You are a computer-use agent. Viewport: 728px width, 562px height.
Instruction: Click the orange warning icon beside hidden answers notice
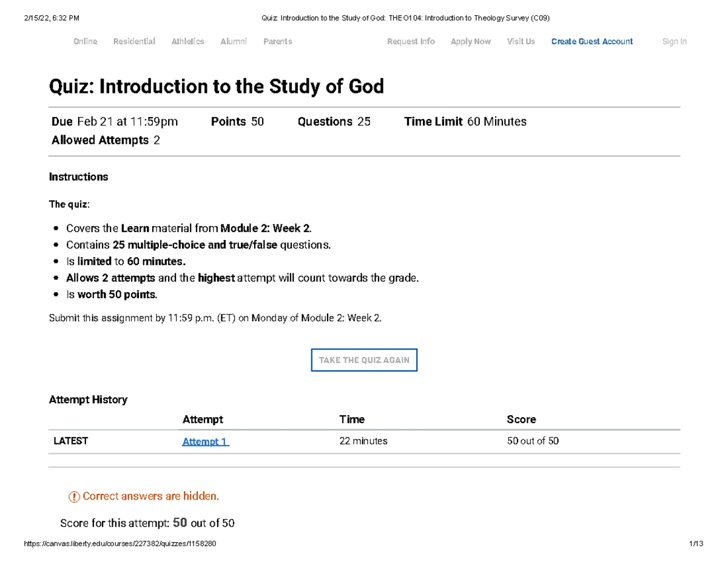pos(72,495)
